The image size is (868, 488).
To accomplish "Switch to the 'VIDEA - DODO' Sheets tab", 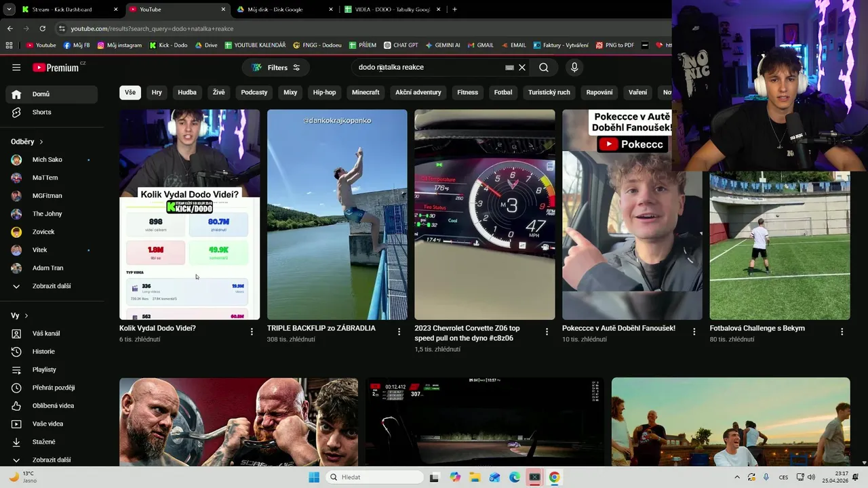I will point(392,9).
